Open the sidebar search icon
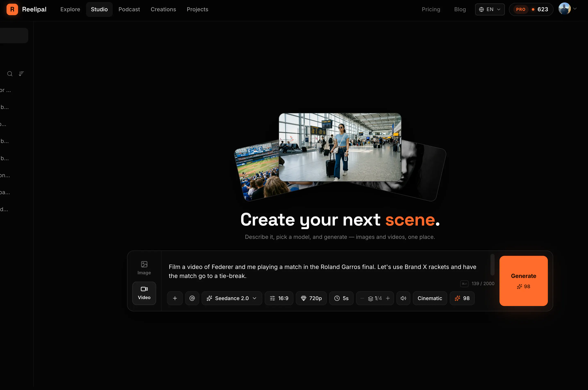This screenshot has height=390, width=588. point(10,74)
